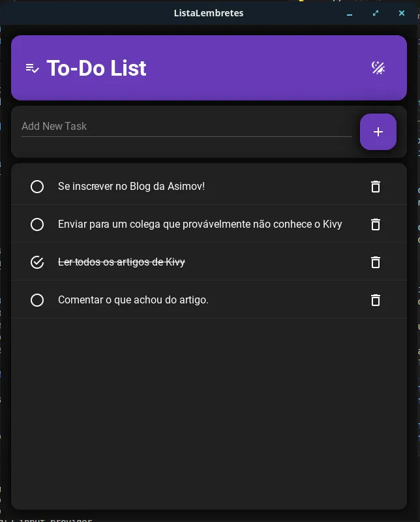Mark 'Comentar o que achou do artigo' as done
The image size is (420, 522).
[37, 300]
